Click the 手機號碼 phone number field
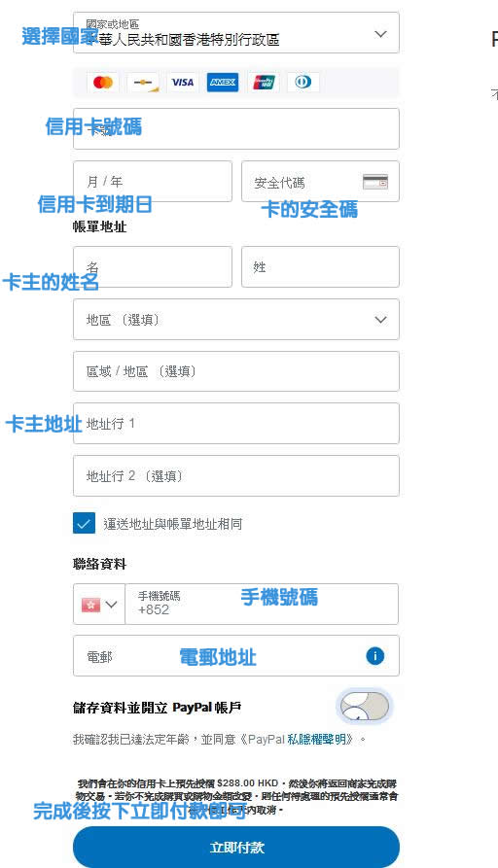Image resolution: width=498 pixels, height=868 pixels. point(262,604)
